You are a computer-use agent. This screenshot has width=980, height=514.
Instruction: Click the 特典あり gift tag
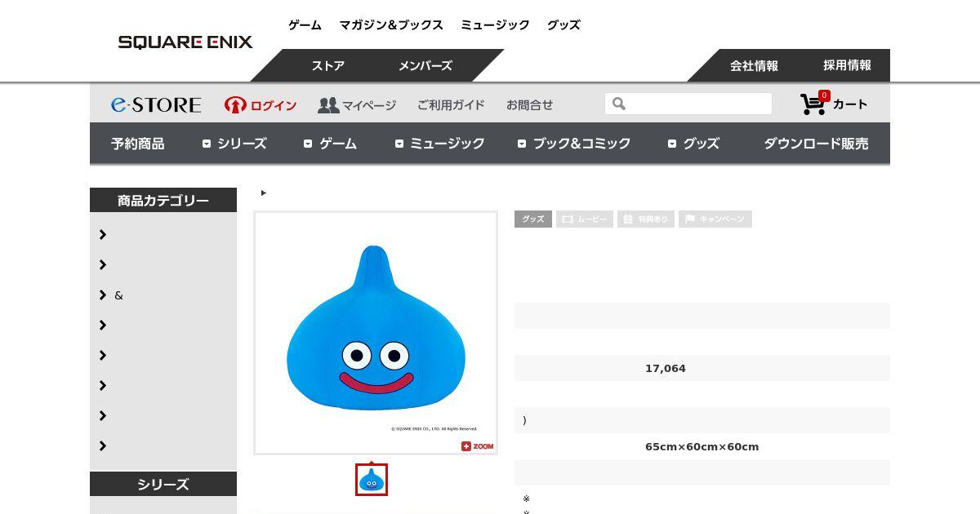(x=646, y=219)
